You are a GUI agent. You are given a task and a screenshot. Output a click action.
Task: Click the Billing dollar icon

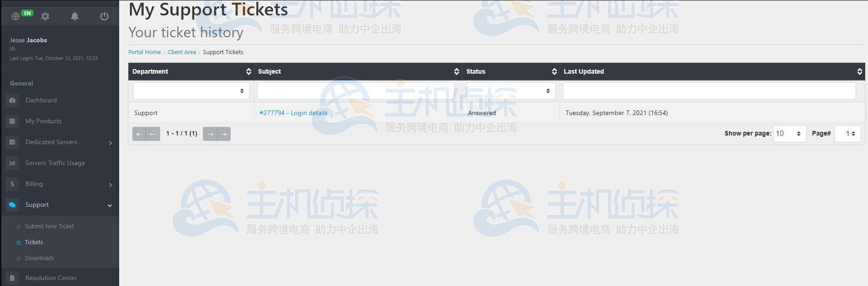12,184
